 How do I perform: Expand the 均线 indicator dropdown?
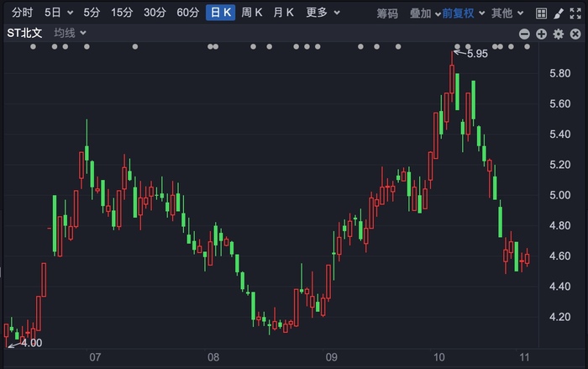[70, 33]
